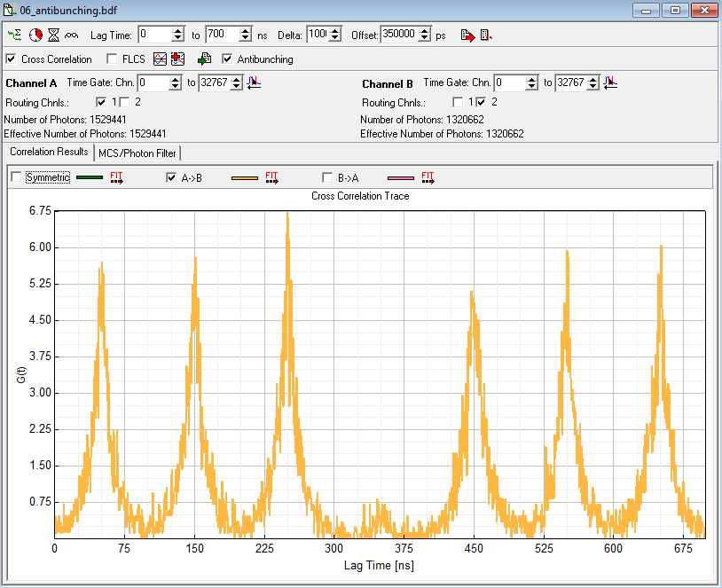722x588 pixels.
Task: Click the red pie-chart clock icon
Action: [x=35, y=35]
